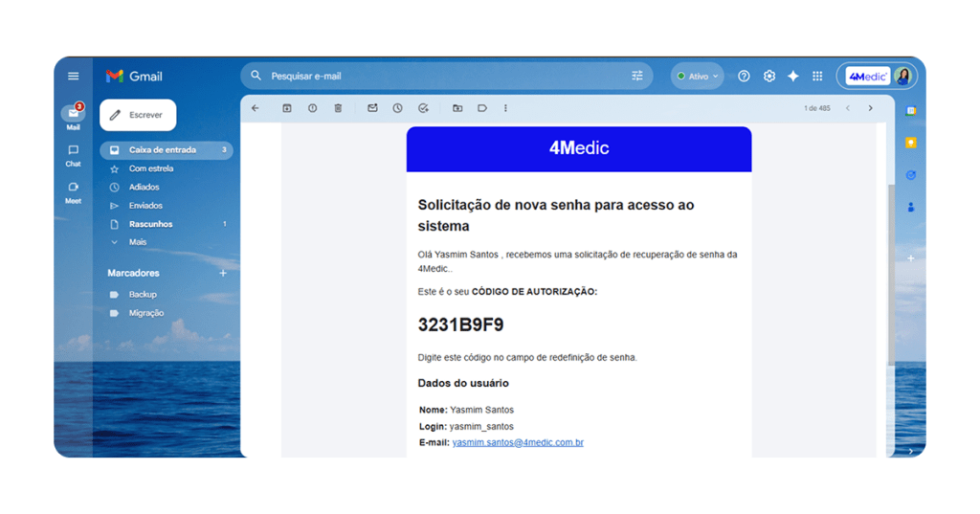Delete email with trash icon
Viewport: 980px width, 514px height.
click(338, 108)
